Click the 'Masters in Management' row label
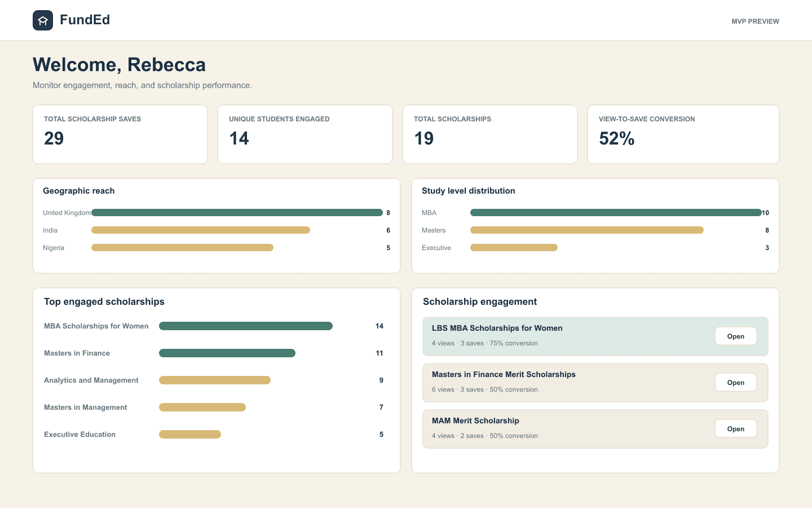The height and width of the screenshot is (508, 812). tap(86, 408)
